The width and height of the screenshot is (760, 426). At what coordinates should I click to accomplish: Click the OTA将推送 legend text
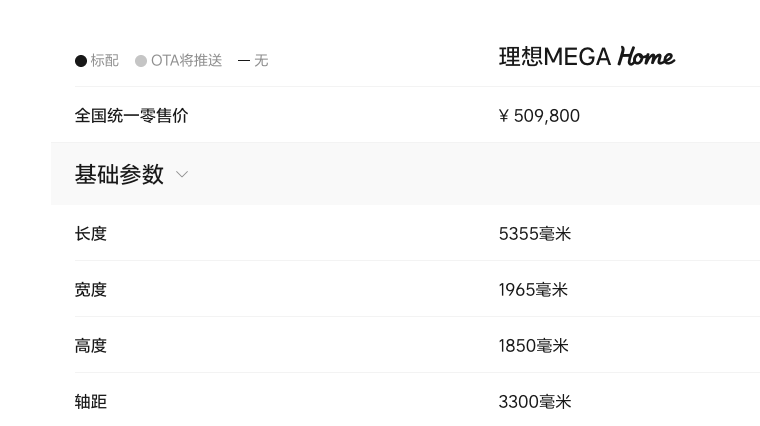click(187, 61)
